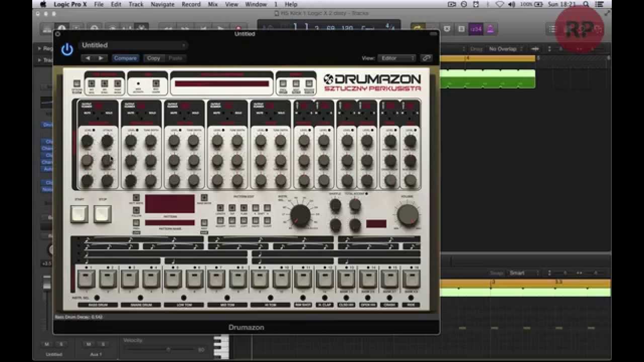Screen dimensions: 644x362
Task: Click Drumazon Options button at top left
Action: pyautogui.click(x=76, y=84)
